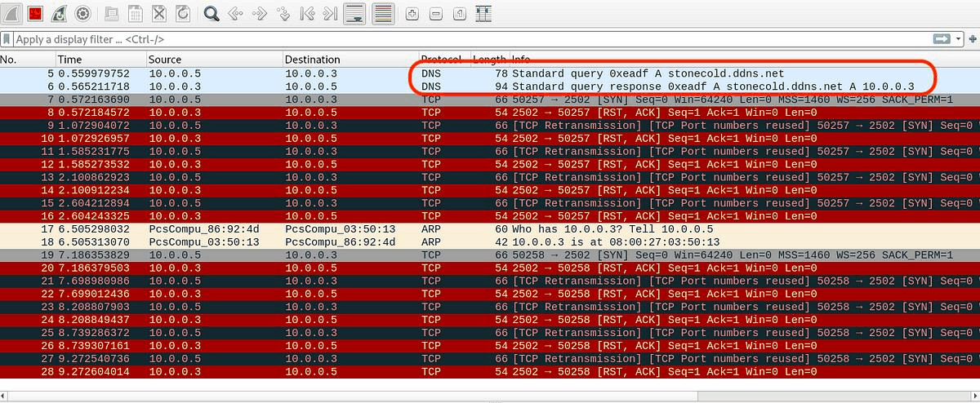Click the start capture shark fin icon
Screen dimensions: 980x403
pos(11,13)
